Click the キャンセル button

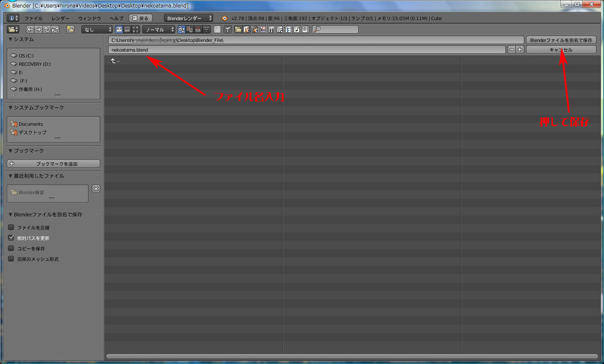561,49
